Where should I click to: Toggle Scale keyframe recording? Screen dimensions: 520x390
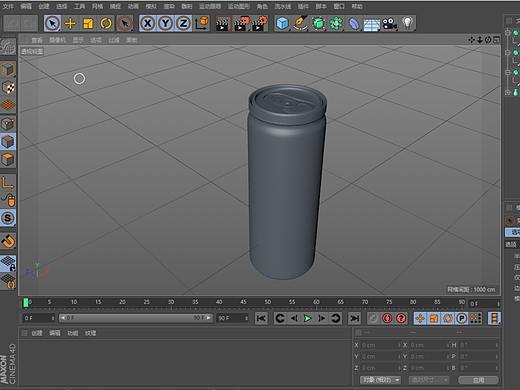point(434,318)
